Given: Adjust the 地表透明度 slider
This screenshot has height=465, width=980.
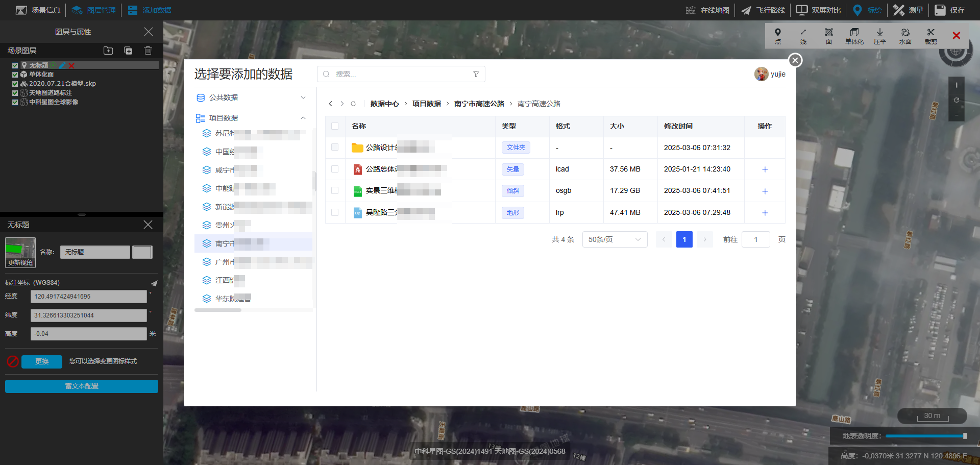Looking at the screenshot, I should (926, 436).
